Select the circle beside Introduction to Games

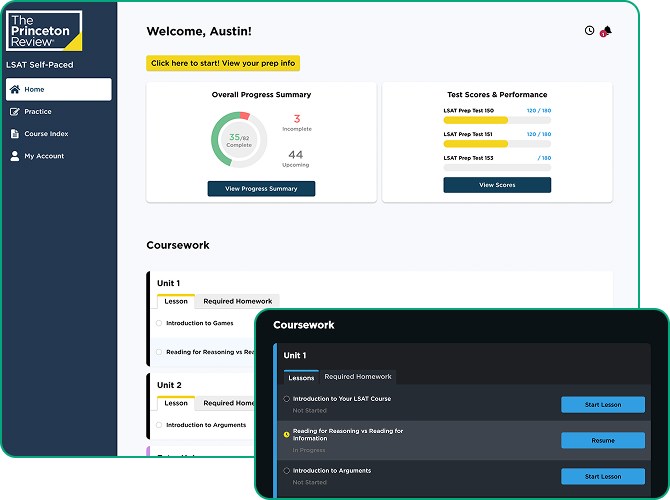(159, 323)
